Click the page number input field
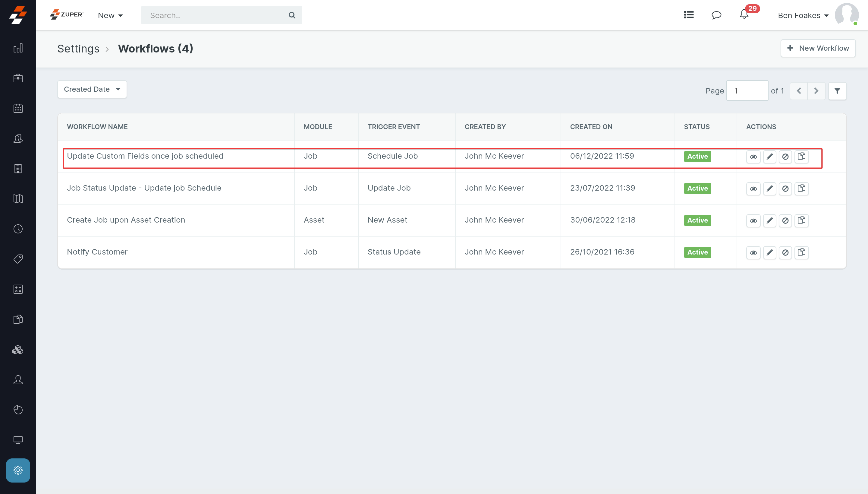Viewport: 868px width, 494px height. click(x=747, y=91)
